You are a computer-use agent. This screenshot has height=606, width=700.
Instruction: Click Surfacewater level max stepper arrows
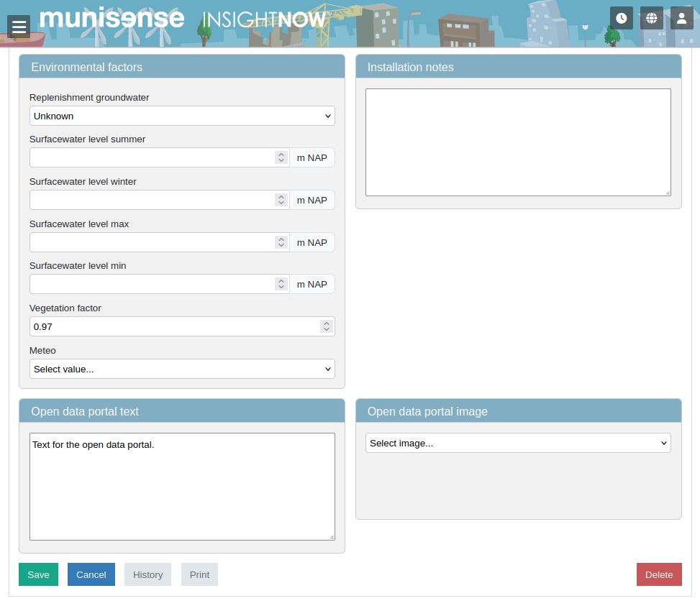pos(281,242)
